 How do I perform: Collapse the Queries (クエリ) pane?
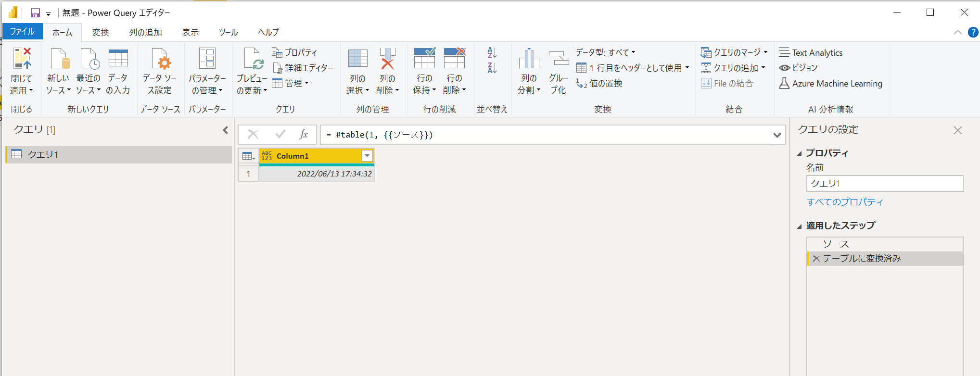click(x=225, y=130)
